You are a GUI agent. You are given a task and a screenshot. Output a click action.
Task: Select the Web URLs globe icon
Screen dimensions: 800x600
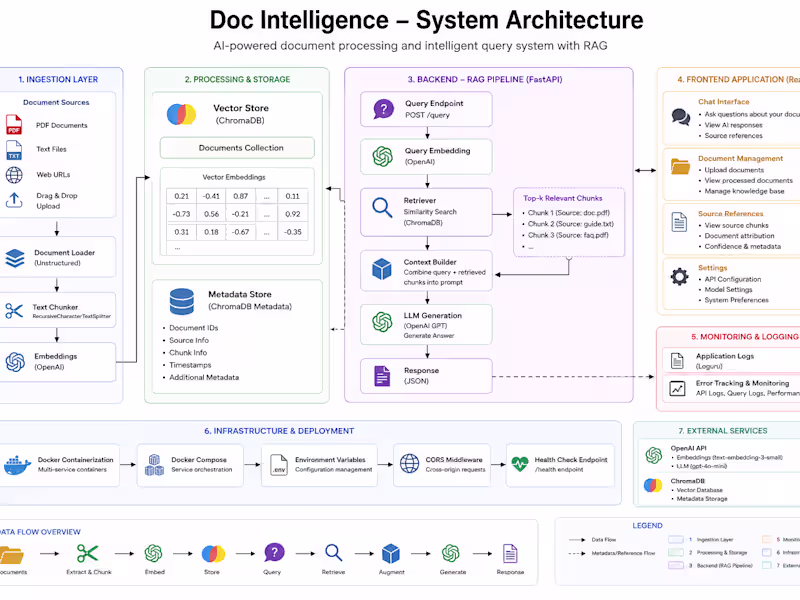coord(14,175)
